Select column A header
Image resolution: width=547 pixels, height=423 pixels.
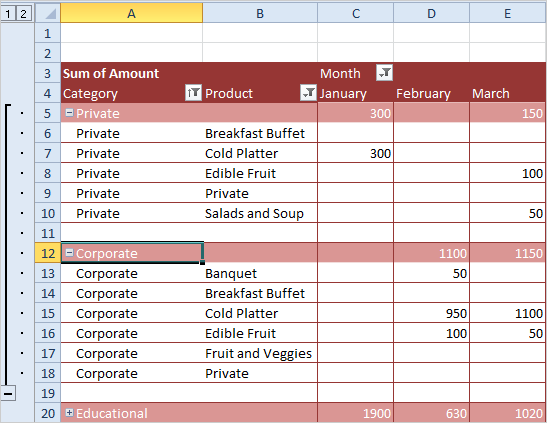132,14
